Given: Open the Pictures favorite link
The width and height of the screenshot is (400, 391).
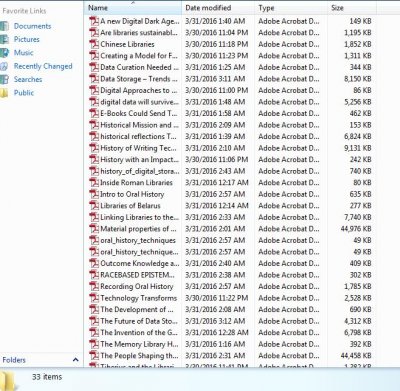Looking at the screenshot, I should [x=26, y=39].
